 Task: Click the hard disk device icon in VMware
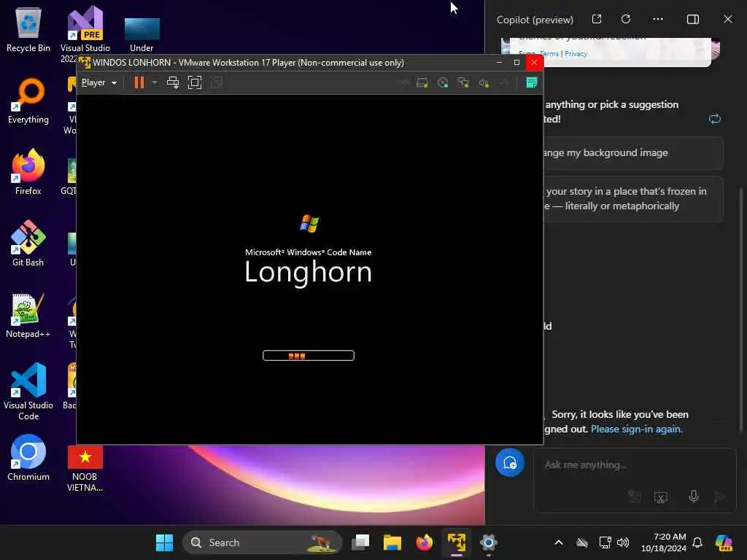coord(422,83)
